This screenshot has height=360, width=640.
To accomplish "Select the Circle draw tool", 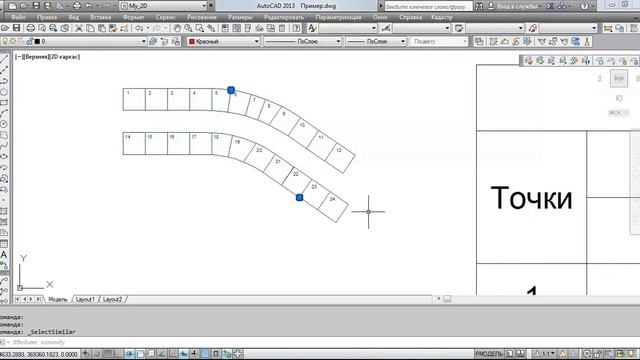I will [4, 124].
